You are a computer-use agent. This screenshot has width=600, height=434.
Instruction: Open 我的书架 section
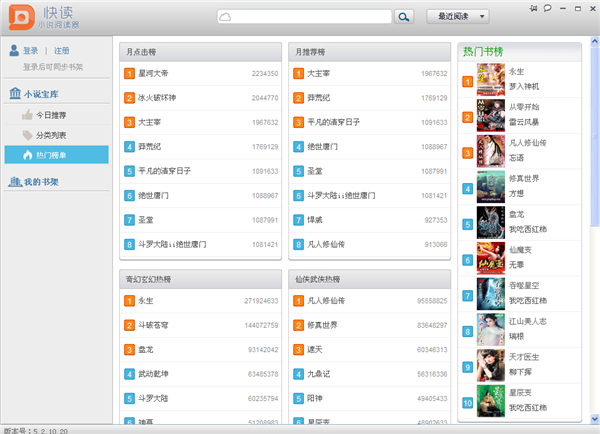pyautogui.click(x=41, y=182)
